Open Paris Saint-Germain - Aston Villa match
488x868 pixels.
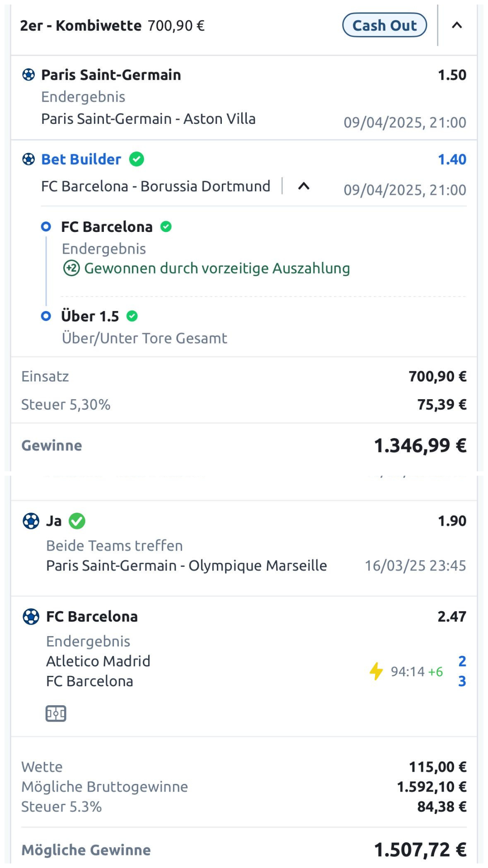tap(148, 119)
